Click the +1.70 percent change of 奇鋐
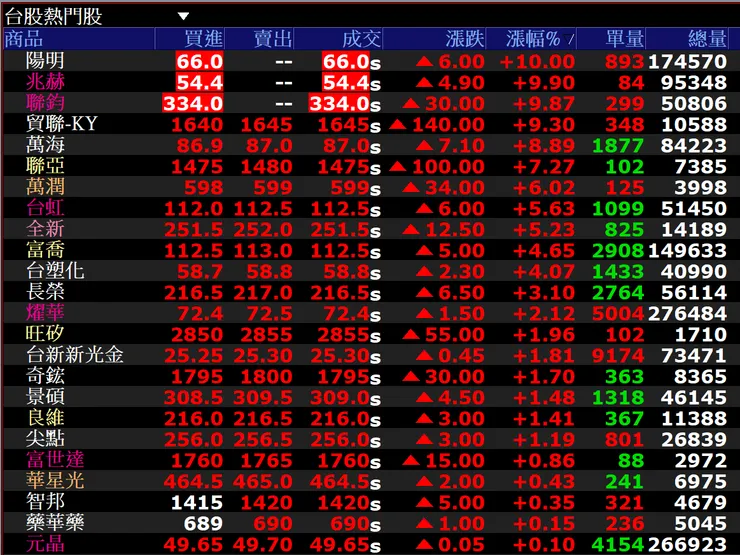Viewport: 740px width, 555px height. tap(544, 377)
